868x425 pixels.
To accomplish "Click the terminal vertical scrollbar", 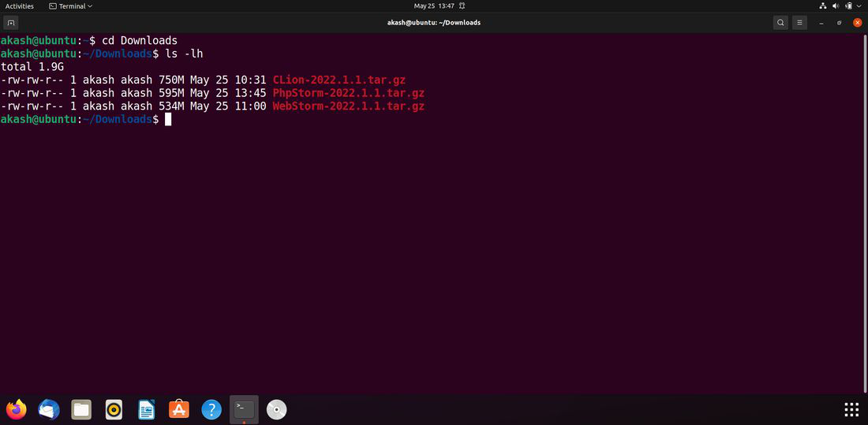I will [x=865, y=213].
